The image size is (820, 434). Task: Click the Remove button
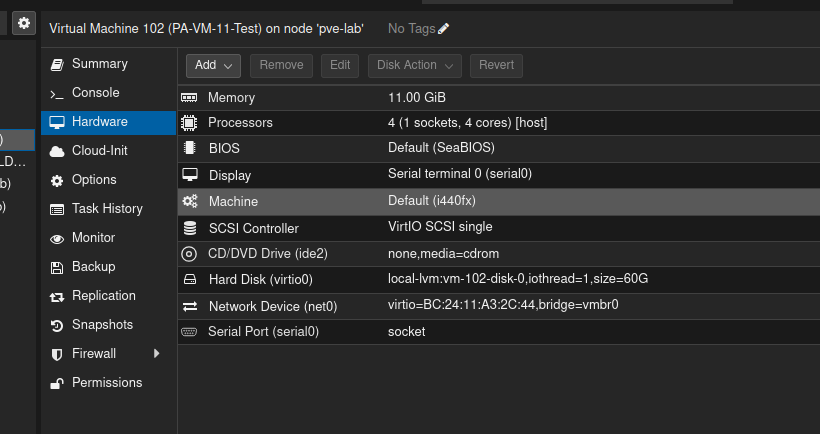click(281, 65)
